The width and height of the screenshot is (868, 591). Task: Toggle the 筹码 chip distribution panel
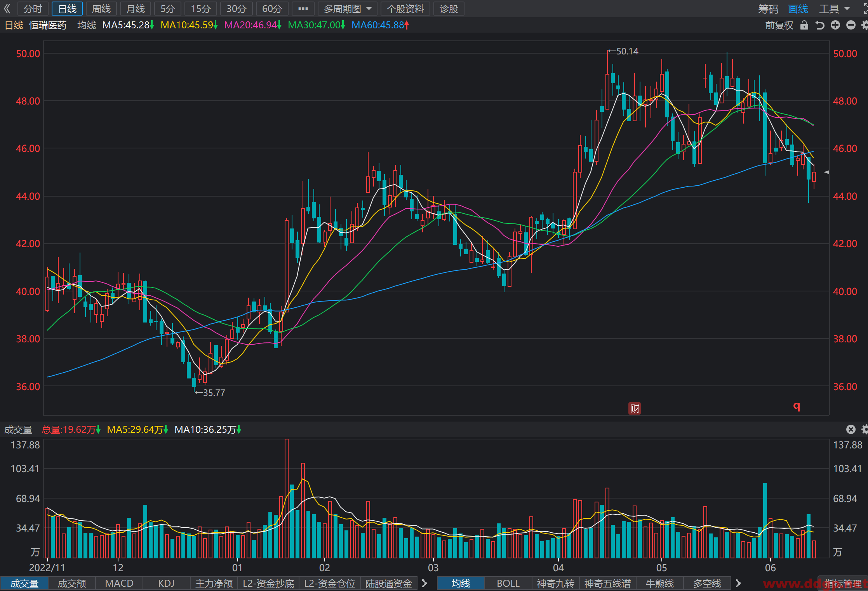(x=768, y=9)
